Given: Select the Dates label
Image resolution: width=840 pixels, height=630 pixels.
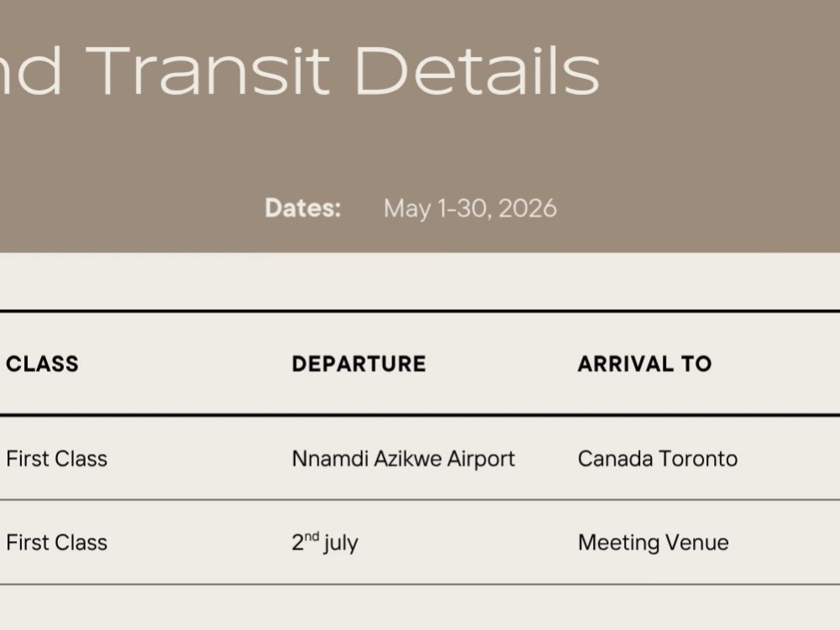Looking at the screenshot, I should (302, 207).
